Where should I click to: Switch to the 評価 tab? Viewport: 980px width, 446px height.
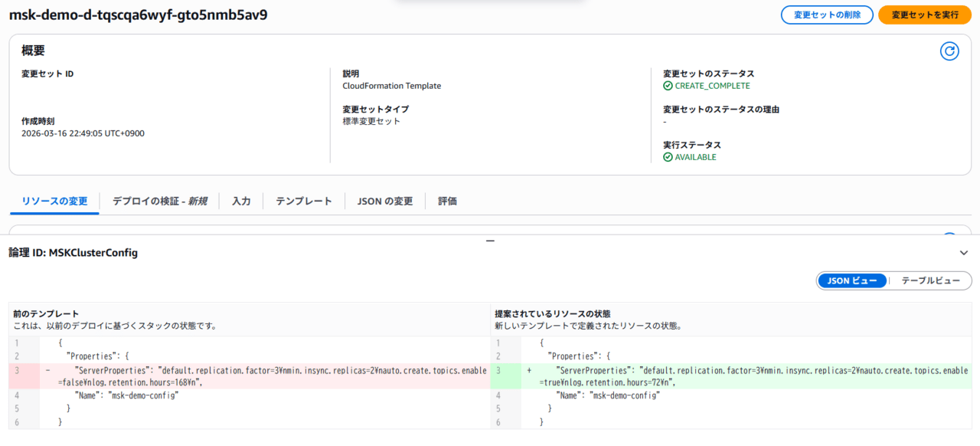pos(447,202)
